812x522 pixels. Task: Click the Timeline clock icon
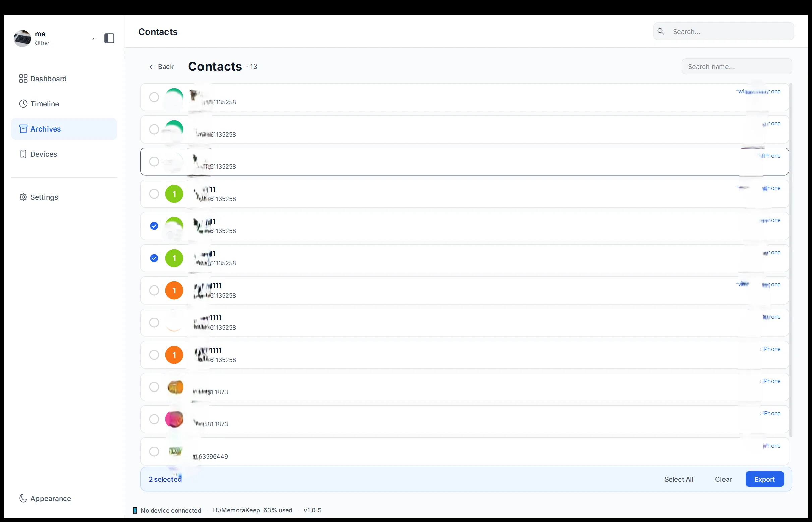[x=23, y=104]
